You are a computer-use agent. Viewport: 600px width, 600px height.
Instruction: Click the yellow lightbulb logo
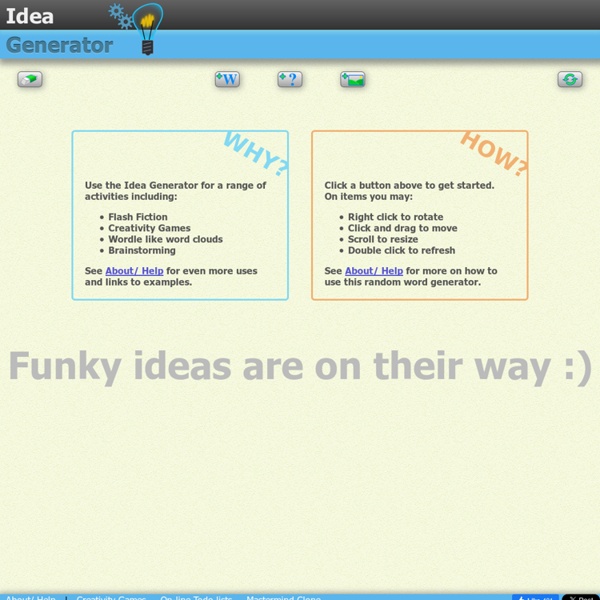(x=147, y=27)
